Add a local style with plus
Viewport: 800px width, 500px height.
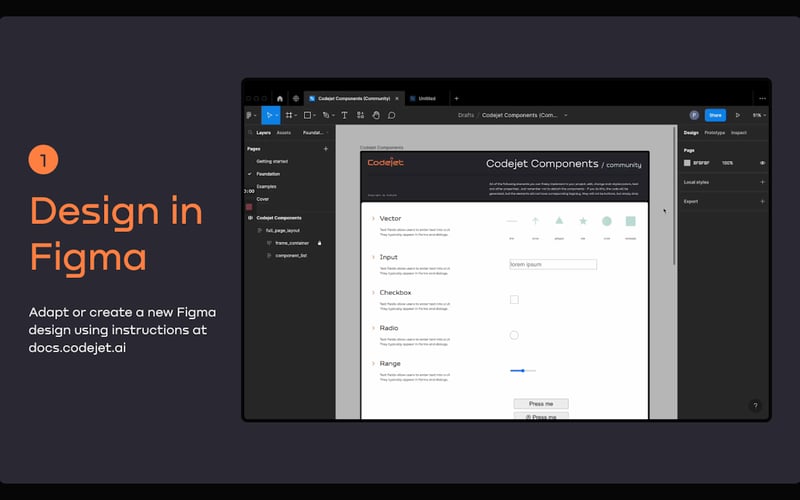click(762, 182)
